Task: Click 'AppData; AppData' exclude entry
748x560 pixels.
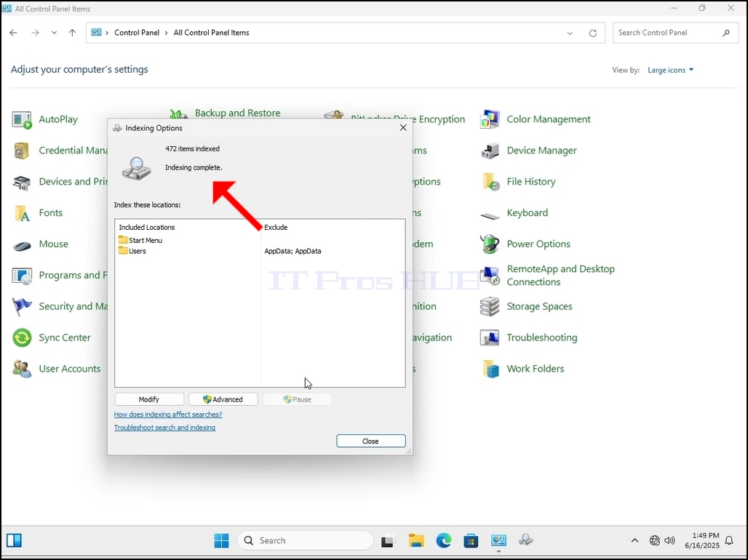Action: [293, 251]
